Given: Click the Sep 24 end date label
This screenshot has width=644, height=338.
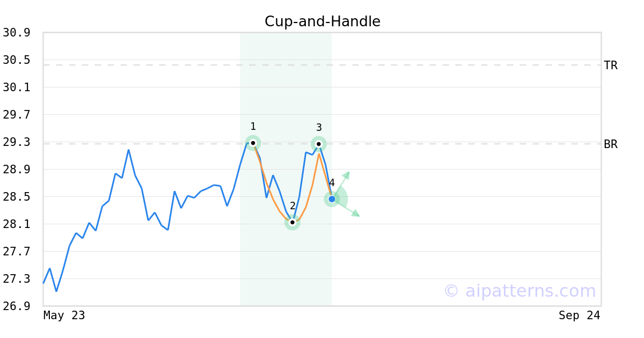Looking at the screenshot, I should [x=580, y=315].
